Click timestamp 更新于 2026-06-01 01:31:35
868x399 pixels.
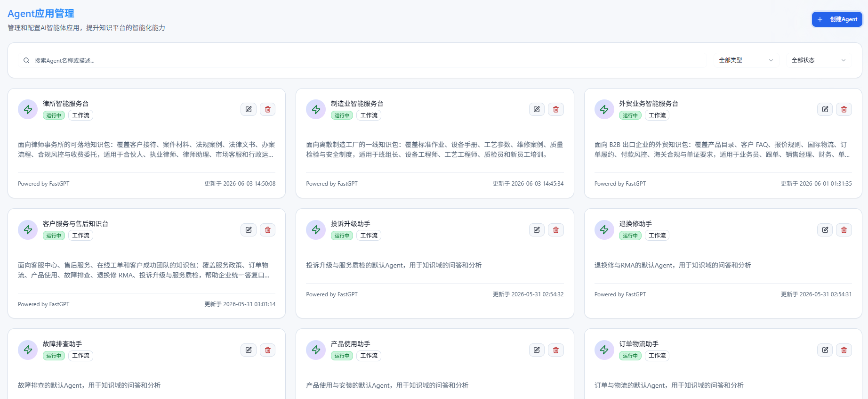click(x=816, y=184)
